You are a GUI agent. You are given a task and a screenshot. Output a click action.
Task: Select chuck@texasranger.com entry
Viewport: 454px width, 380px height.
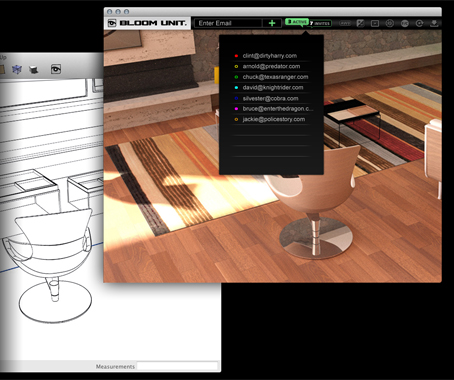point(275,77)
